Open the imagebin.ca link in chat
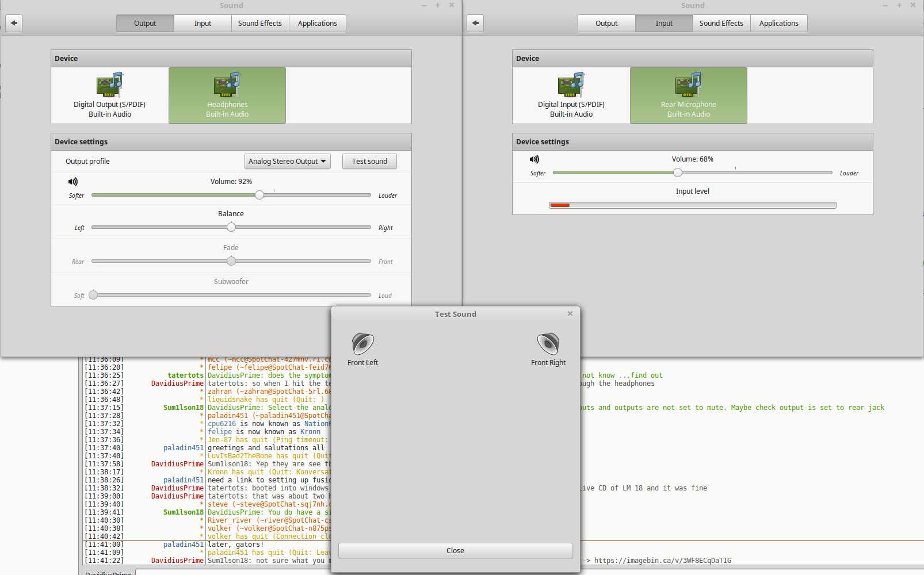 pyautogui.click(x=663, y=561)
